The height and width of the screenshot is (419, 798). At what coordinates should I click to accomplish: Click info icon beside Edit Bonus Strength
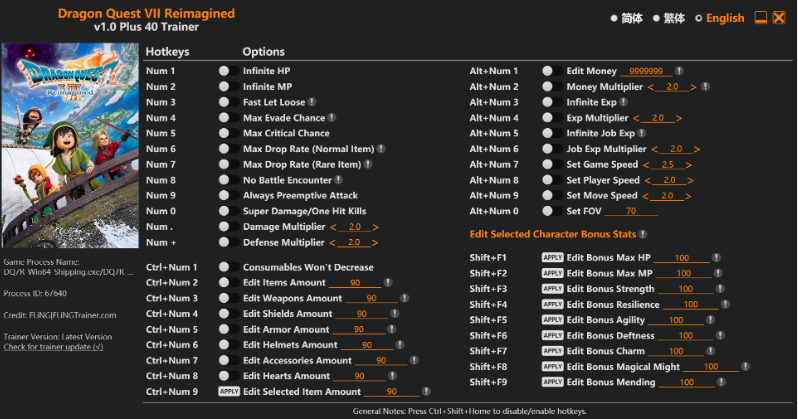tap(720, 289)
